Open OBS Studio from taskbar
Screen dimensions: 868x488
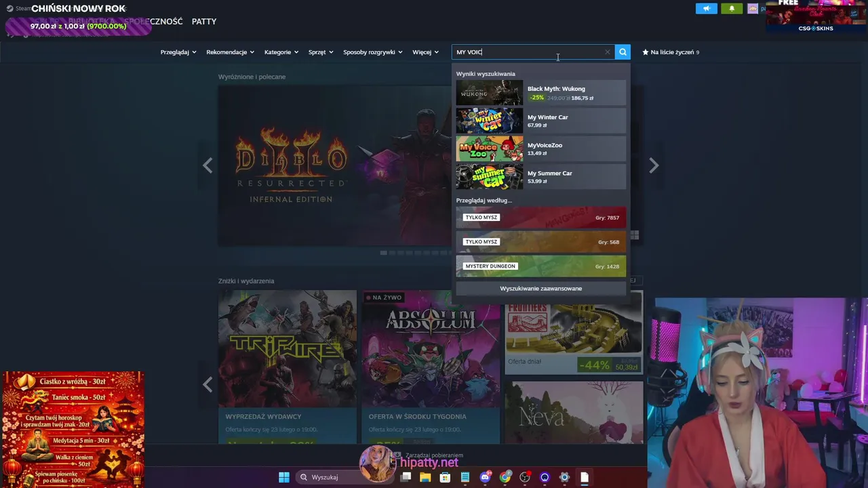coord(525,477)
